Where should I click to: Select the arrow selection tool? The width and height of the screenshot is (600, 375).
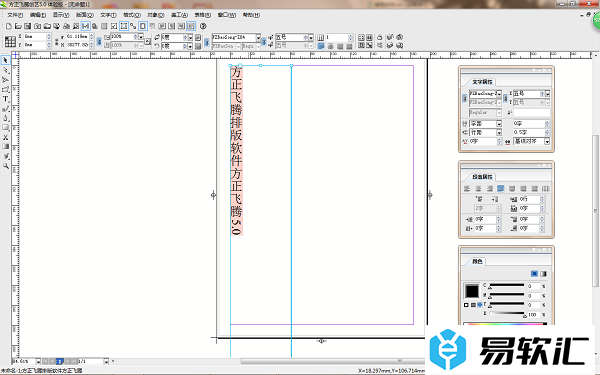tap(5, 60)
